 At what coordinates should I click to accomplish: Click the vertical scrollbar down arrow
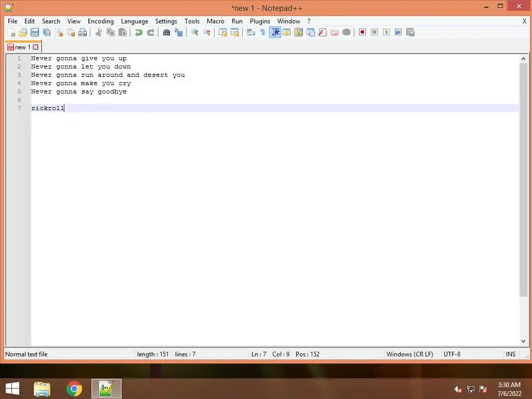point(523,341)
